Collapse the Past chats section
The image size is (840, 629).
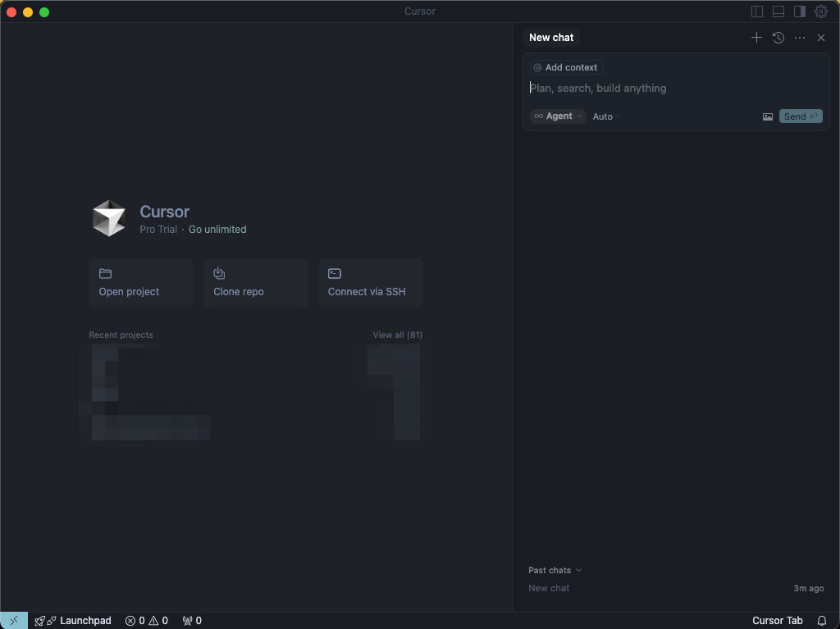click(555, 570)
